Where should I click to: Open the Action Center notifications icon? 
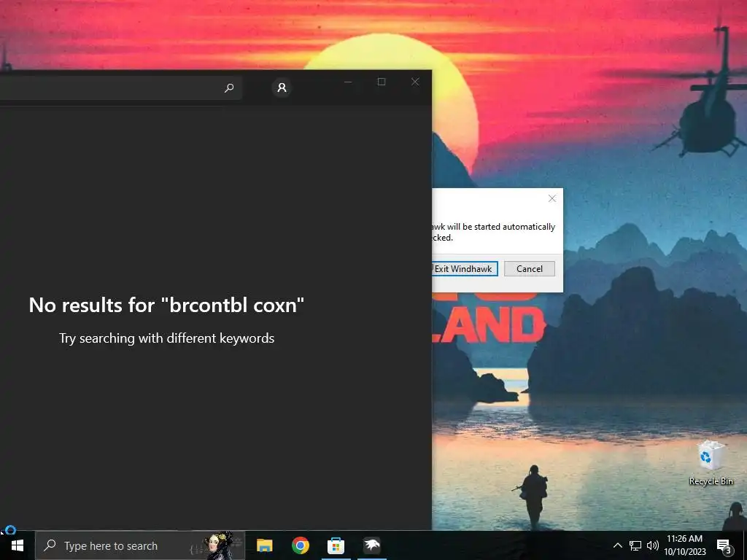(724, 546)
